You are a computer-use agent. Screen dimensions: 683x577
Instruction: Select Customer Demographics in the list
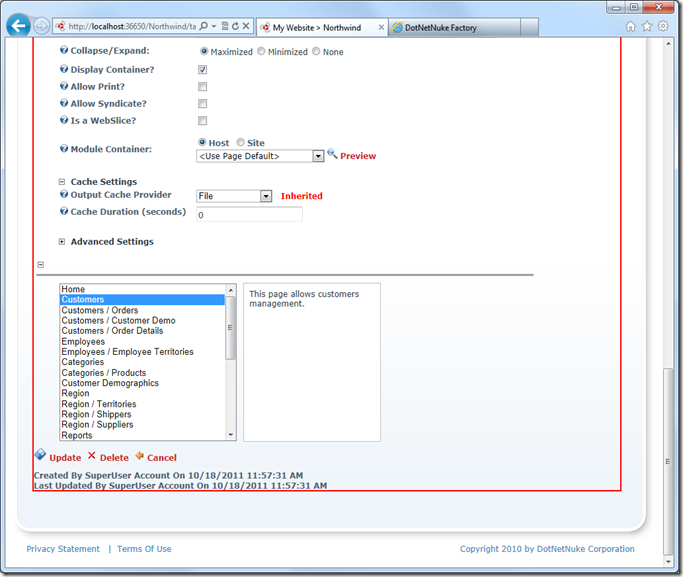point(142,383)
